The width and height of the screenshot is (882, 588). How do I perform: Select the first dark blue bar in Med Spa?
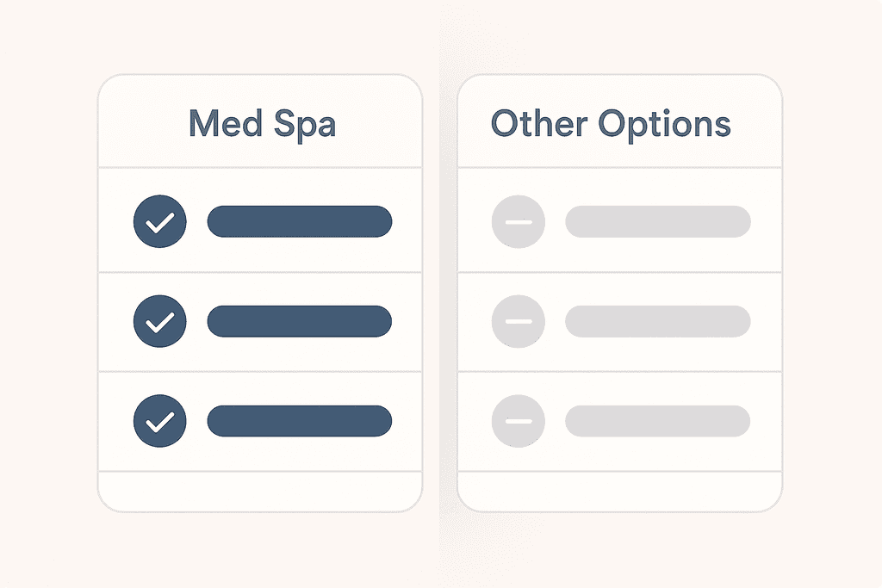point(300,221)
